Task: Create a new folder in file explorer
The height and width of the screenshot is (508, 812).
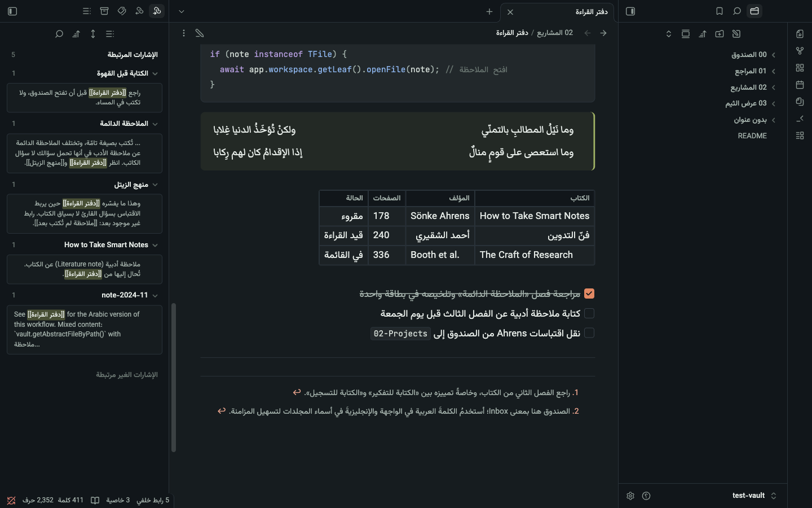Action: 720,34
